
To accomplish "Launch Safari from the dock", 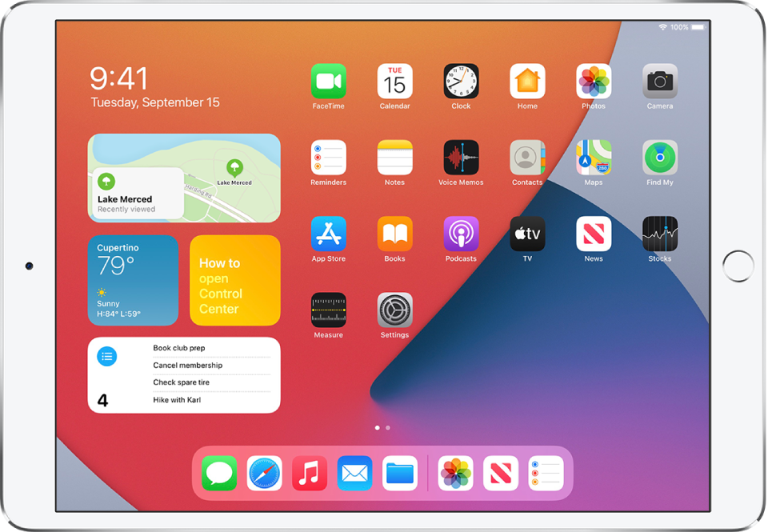I will point(265,474).
